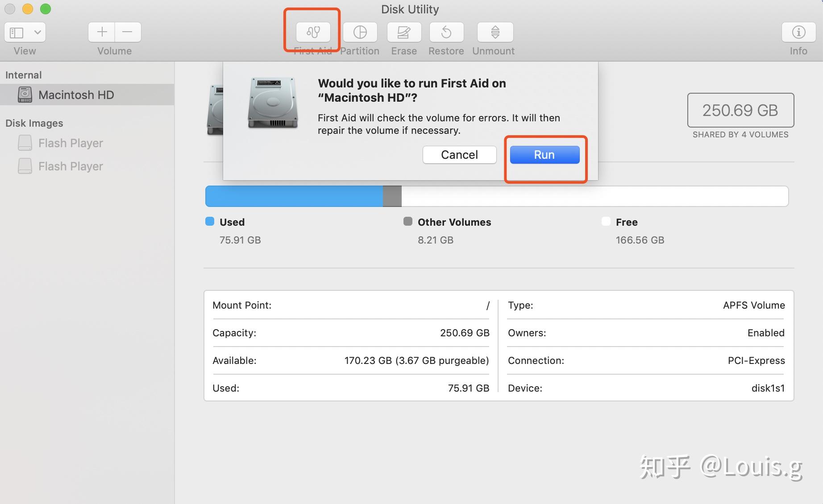Click the PCI-Express connection value
The height and width of the screenshot is (504, 823).
tap(756, 360)
